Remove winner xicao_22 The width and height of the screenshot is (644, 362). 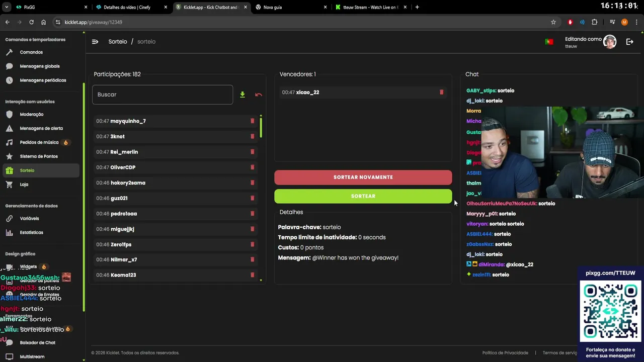[x=442, y=93]
